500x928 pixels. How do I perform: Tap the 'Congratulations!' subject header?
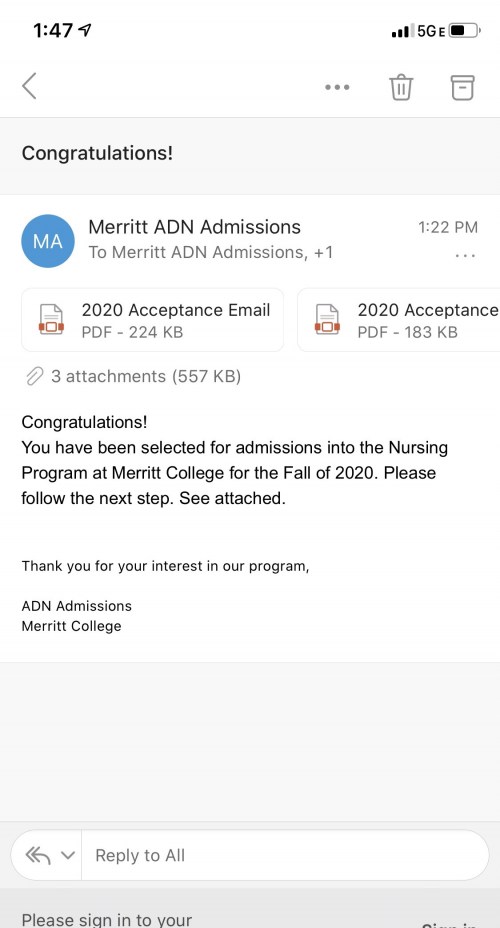[98, 153]
